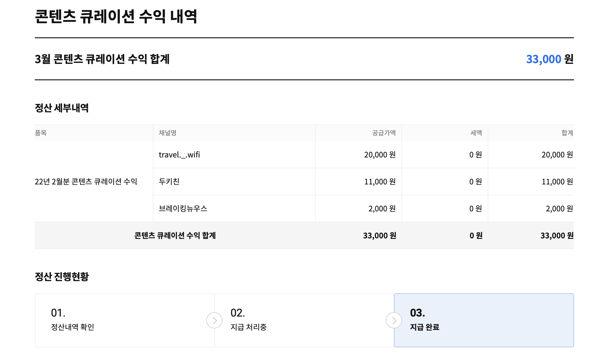Click the 세액 column header
The width and height of the screenshot is (612, 364).
476,133
